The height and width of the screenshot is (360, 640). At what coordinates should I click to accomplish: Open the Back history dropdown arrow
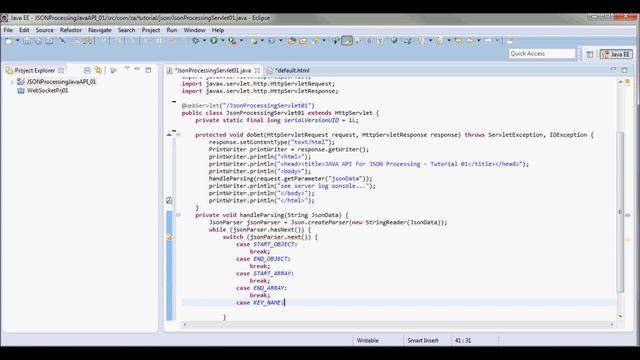coord(478,41)
